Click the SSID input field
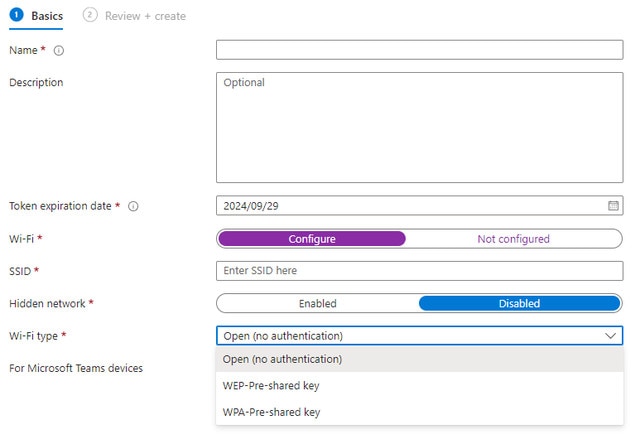640x444 pixels. (x=419, y=271)
